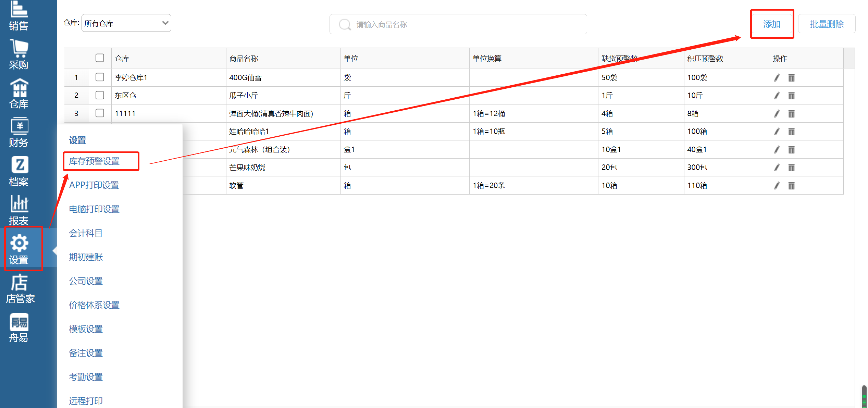Edit the 弹面大桶 row with pencil
This screenshot has height=408, width=868.
point(777,114)
